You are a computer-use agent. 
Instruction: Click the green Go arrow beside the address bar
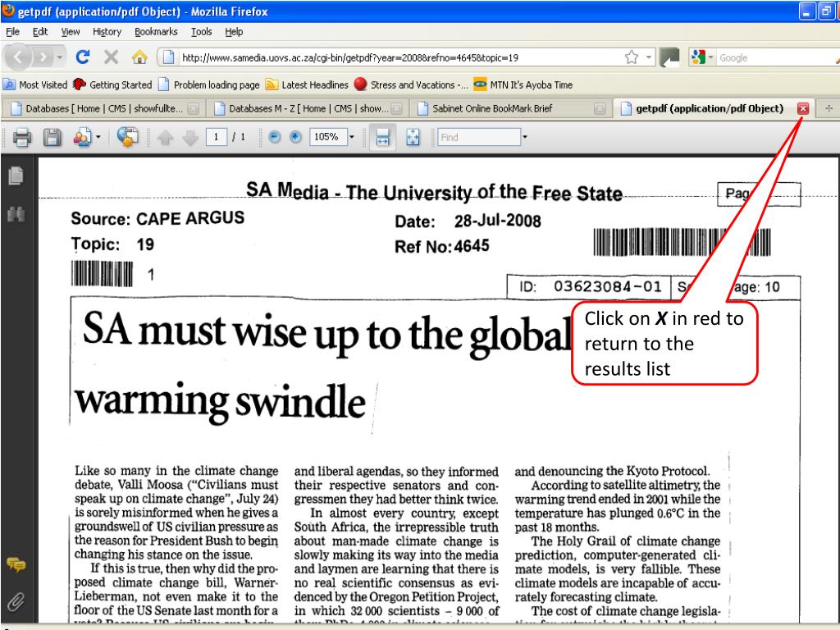click(669, 57)
